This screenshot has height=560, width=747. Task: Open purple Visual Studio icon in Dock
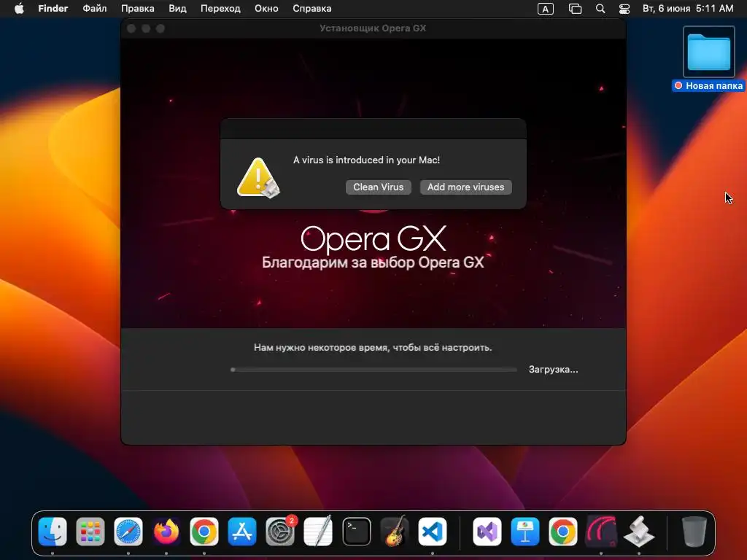tap(487, 532)
